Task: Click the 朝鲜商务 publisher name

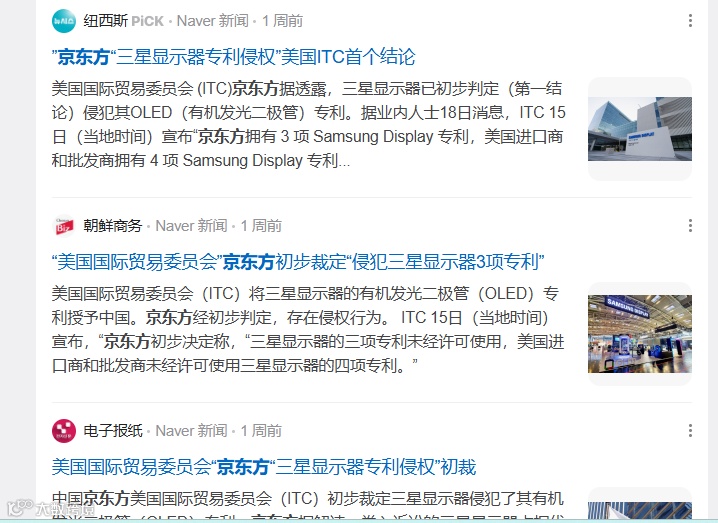Action: click(113, 226)
